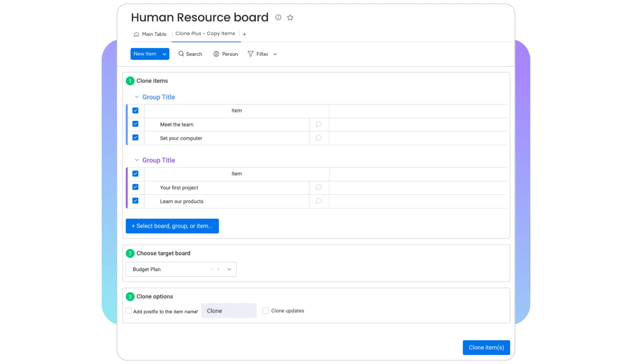The width and height of the screenshot is (632, 364).
Task: Uncheck the Learn our products checkbox
Action: point(136,201)
